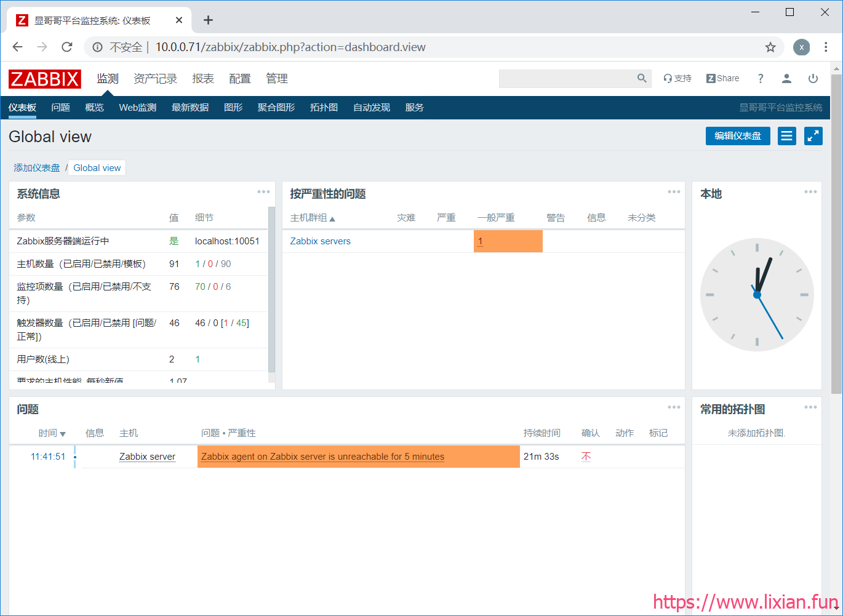View site security info icon
Screen dimensions: 843x616
click(x=97, y=47)
